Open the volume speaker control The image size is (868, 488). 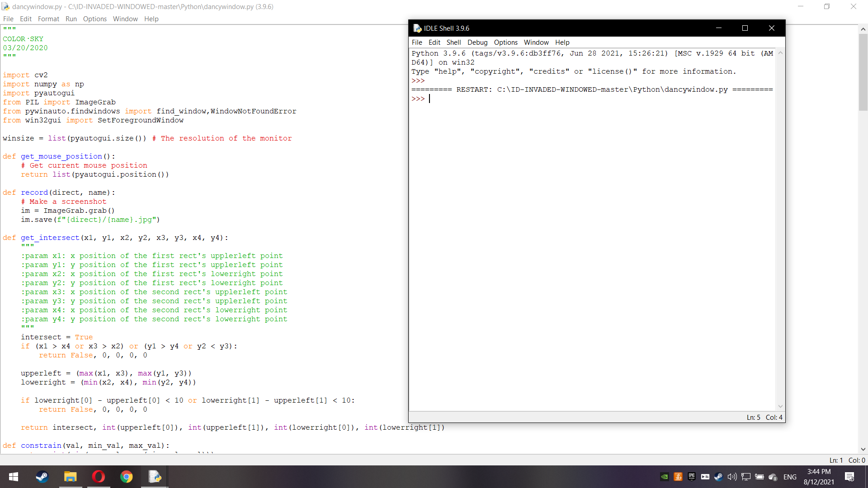coord(732,477)
